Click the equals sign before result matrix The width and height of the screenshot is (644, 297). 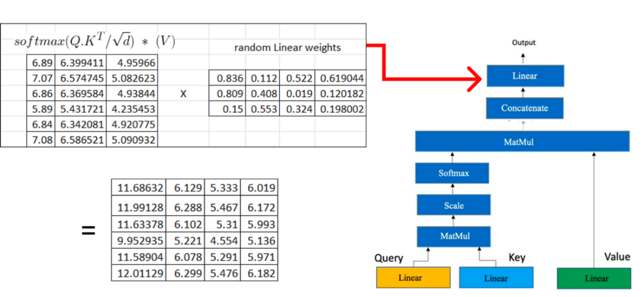pyautogui.click(x=88, y=231)
